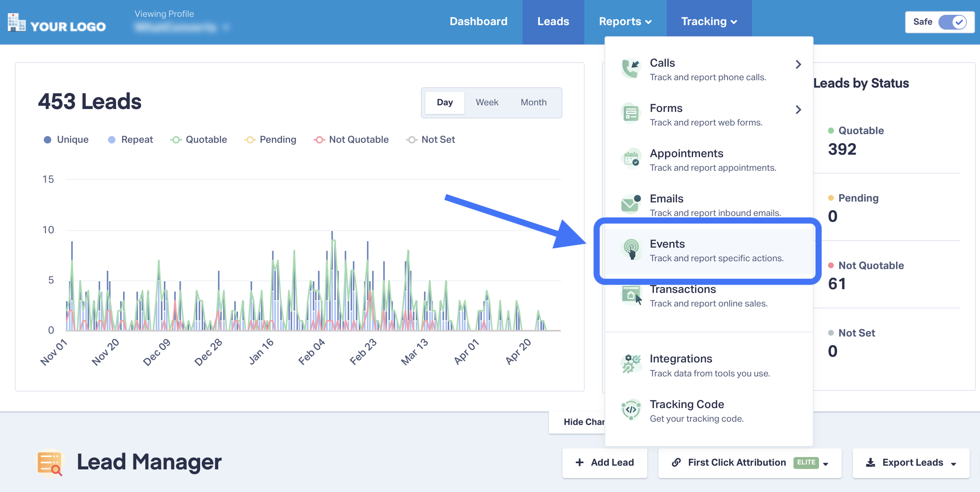This screenshot has height=492, width=980.
Task: Click the Forms tracking icon
Action: click(630, 114)
